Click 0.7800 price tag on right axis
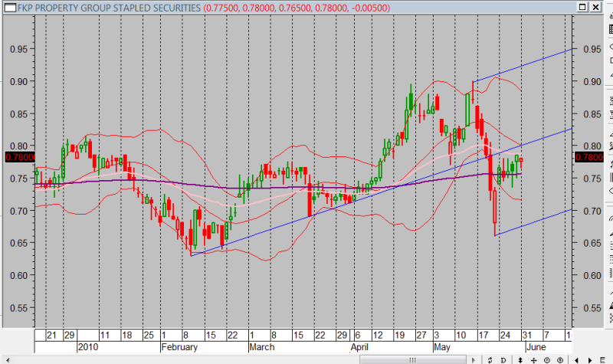Viewport: 613px width, 364px height. coord(589,157)
